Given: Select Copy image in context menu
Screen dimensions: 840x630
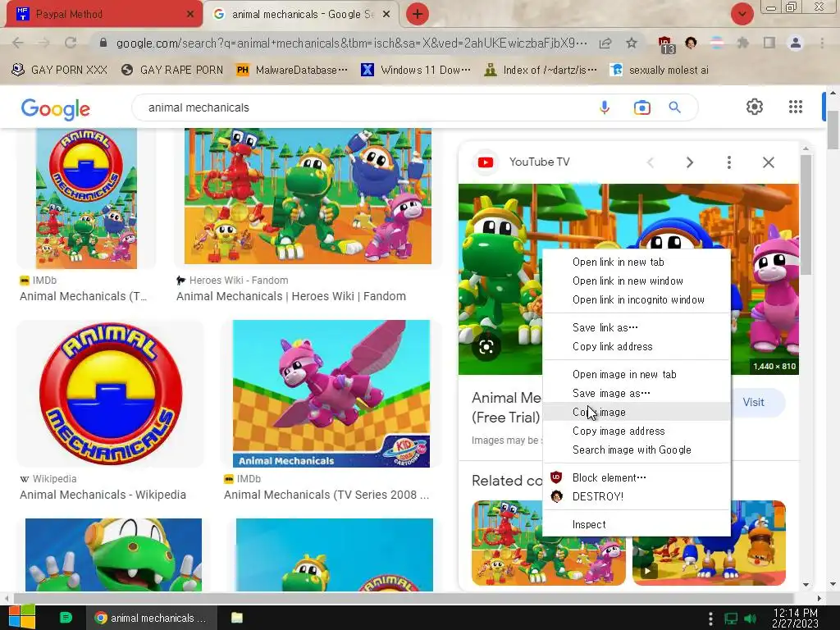Looking at the screenshot, I should (x=637, y=412).
